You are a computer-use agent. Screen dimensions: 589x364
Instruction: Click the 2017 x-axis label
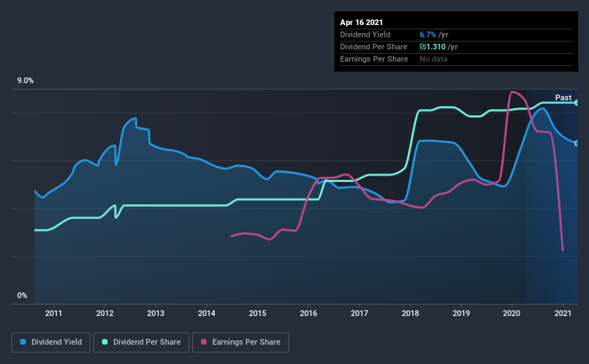point(359,313)
